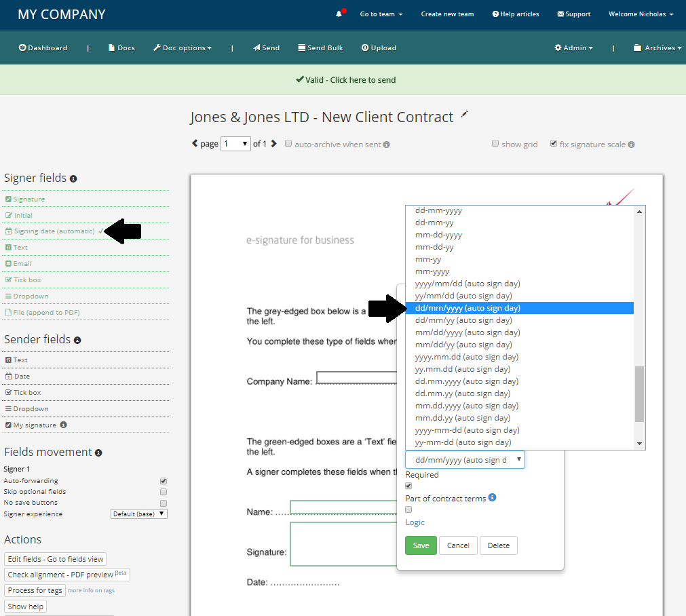Click the info icon beside Fields movement

tap(98, 453)
